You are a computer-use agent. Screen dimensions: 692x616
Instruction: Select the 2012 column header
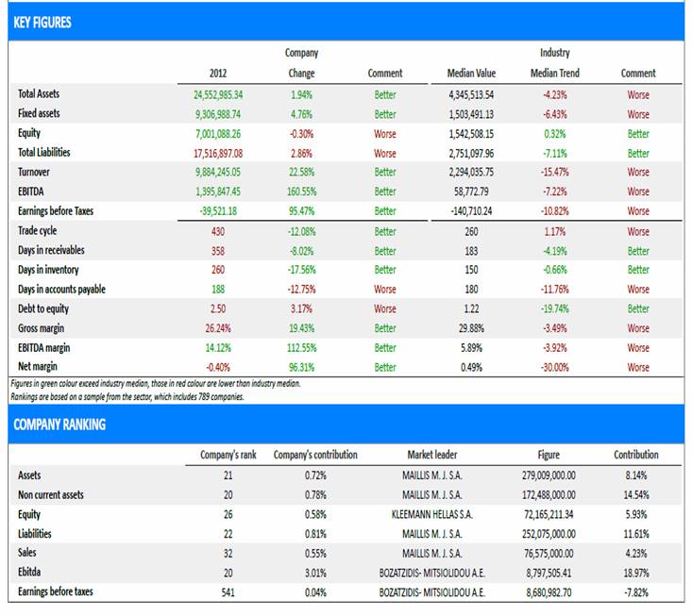click(217, 74)
